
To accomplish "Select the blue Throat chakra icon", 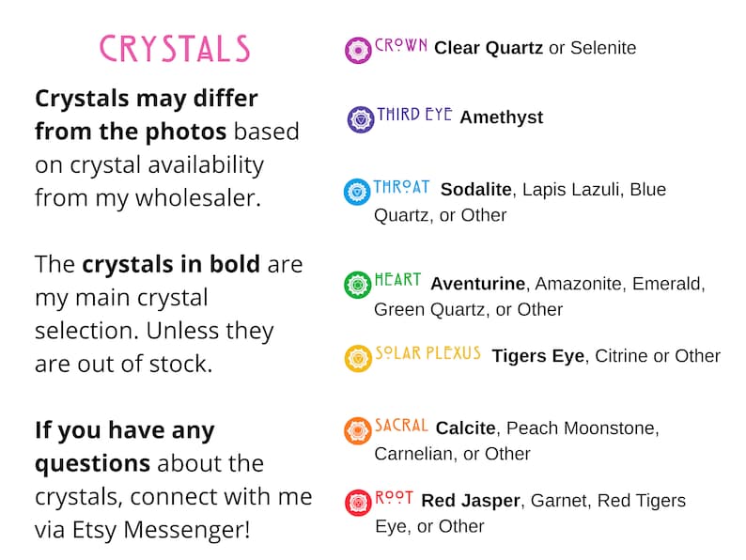I will point(357,192).
